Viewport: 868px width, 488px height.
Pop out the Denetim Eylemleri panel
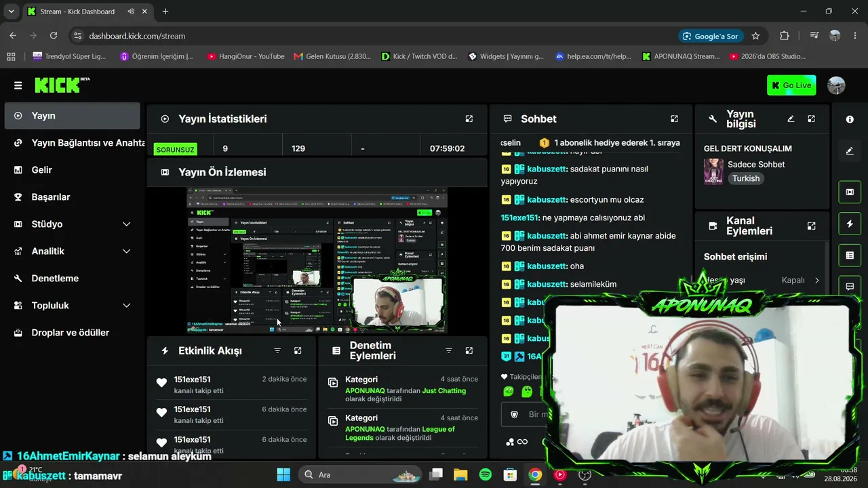pos(469,350)
